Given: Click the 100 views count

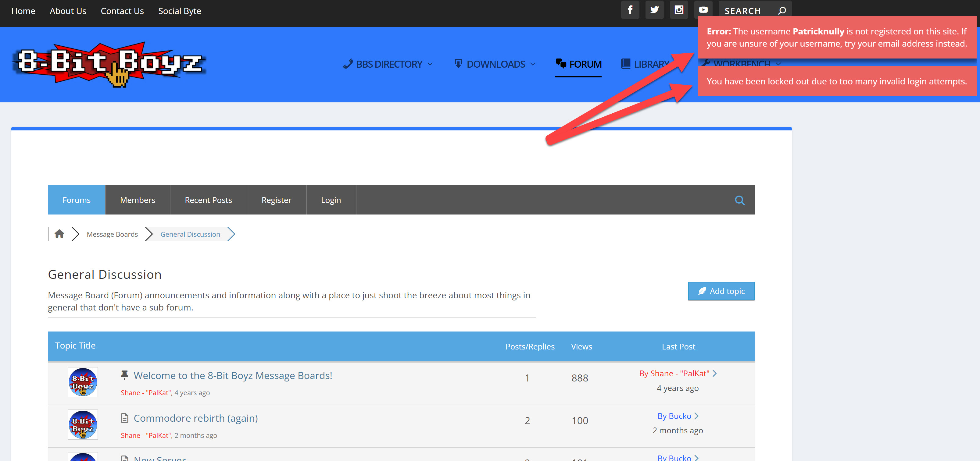Looking at the screenshot, I should [580, 420].
